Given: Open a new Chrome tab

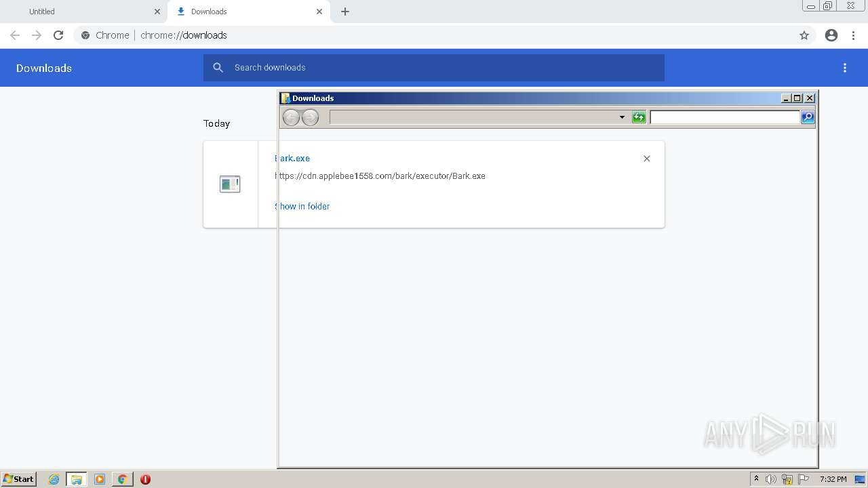Looking at the screenshot, I should pos(345,12).
